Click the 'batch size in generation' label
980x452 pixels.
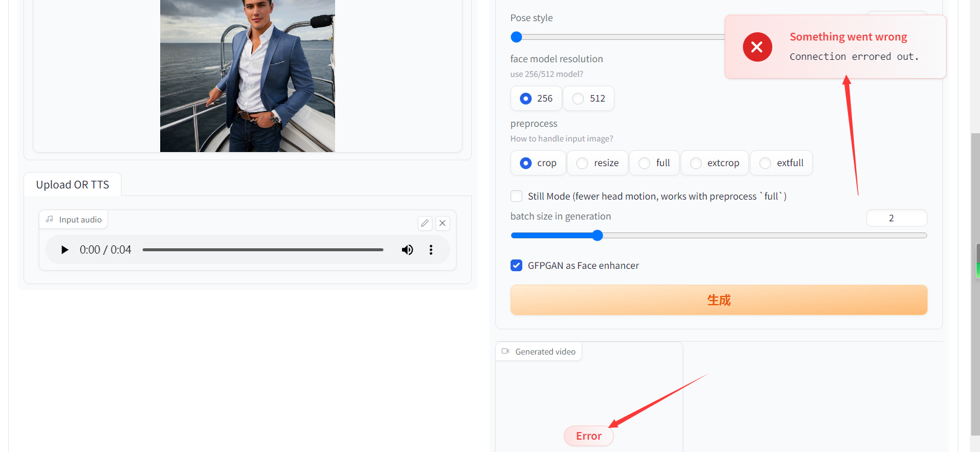[560, 216]
